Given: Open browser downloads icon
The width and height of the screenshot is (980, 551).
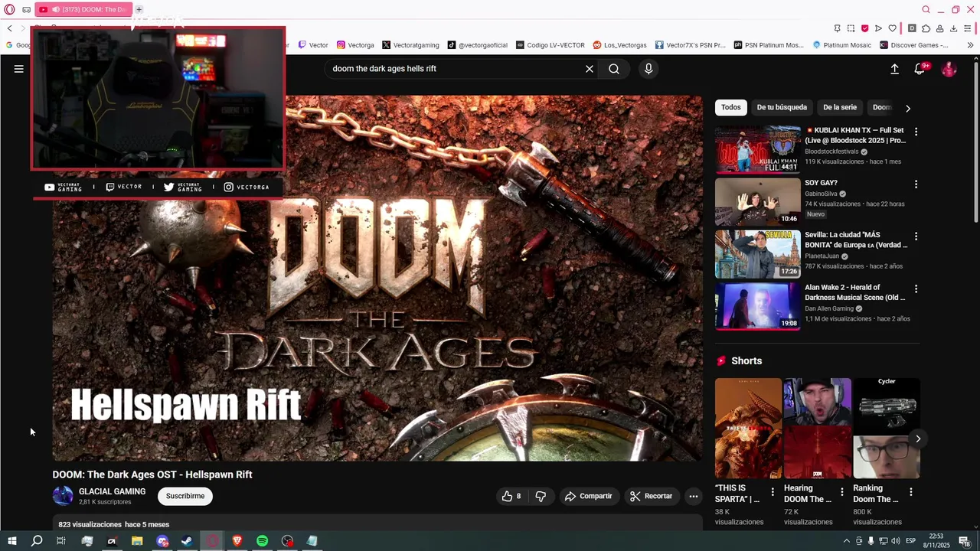Looking at the screenshot, I should pyautogui.click(x=953, y=28).
